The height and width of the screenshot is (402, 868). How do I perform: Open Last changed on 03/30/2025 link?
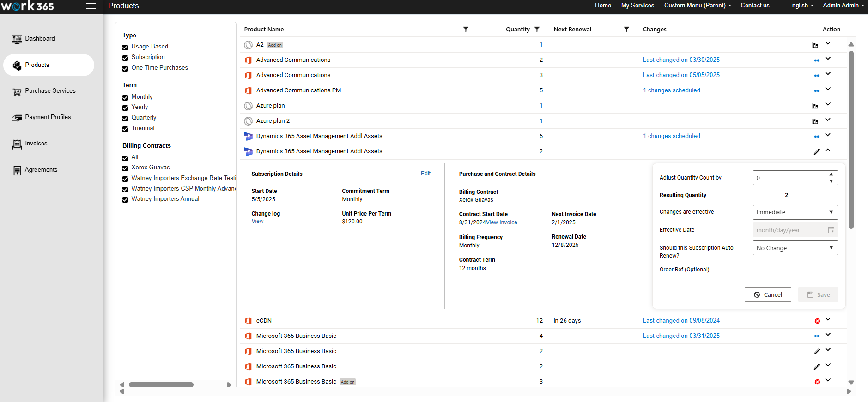681,60
